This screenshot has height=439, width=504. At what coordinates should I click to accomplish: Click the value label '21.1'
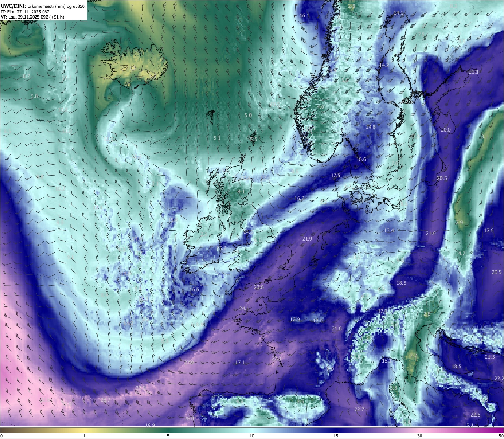(474, 72)
